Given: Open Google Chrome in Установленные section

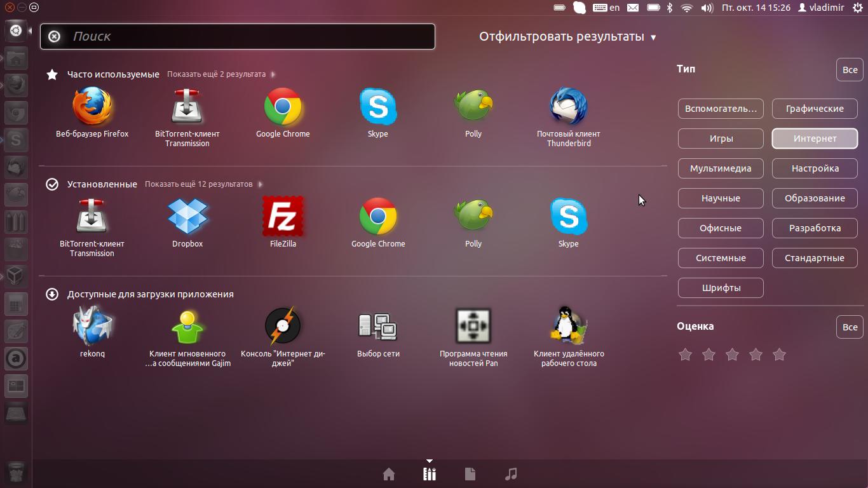Looking at the screenshot, I should coord(378,223).
